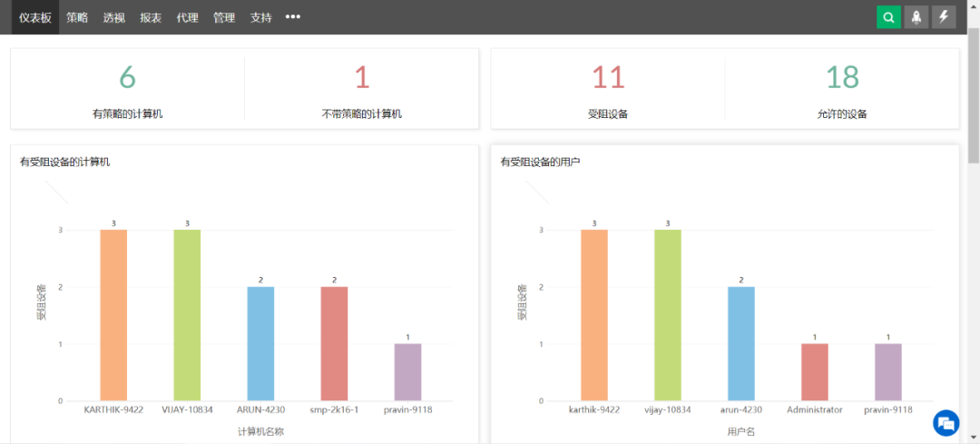Click the 有受阻设备的计算机 chart title
980x444 pixels.
coord(65,162)
